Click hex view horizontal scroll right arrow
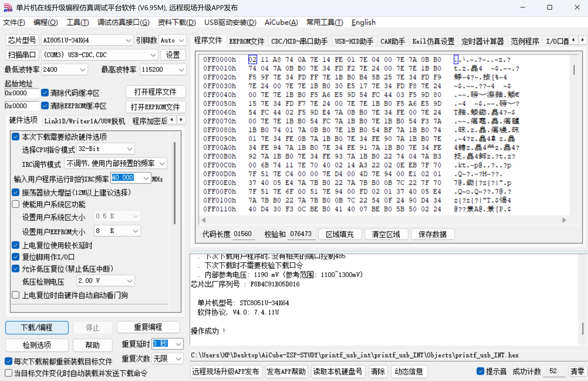Screen dimensions: 588x381 pyautogui.click(x=564, y=220)
